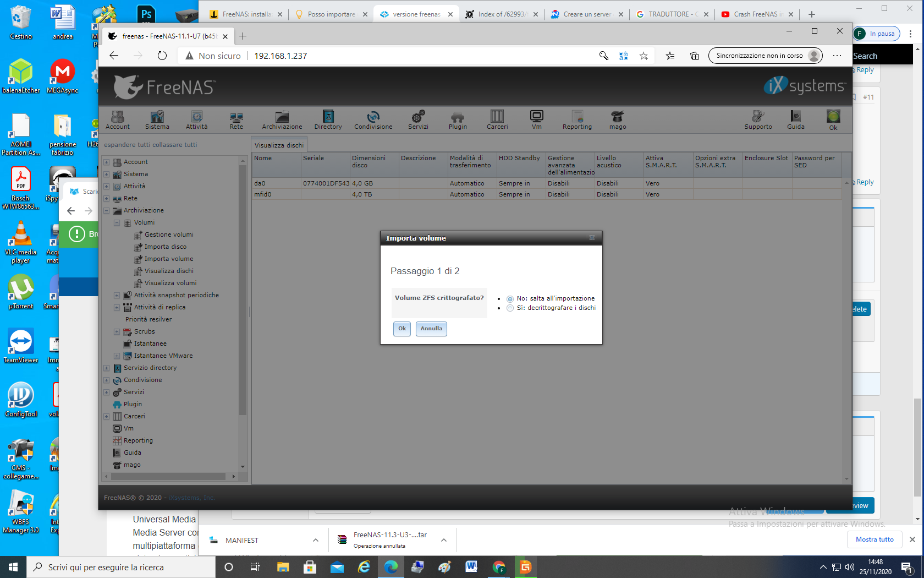This screenshot has height=578, width=924.
Task: Open the Archiviazione toolbar icon
Action: pyautogui.click(x=282, y=119)
